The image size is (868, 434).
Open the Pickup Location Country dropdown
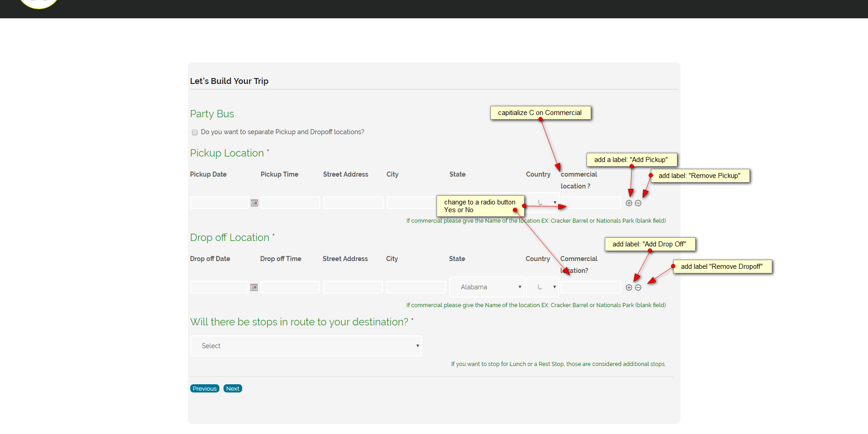pos(543,203)
